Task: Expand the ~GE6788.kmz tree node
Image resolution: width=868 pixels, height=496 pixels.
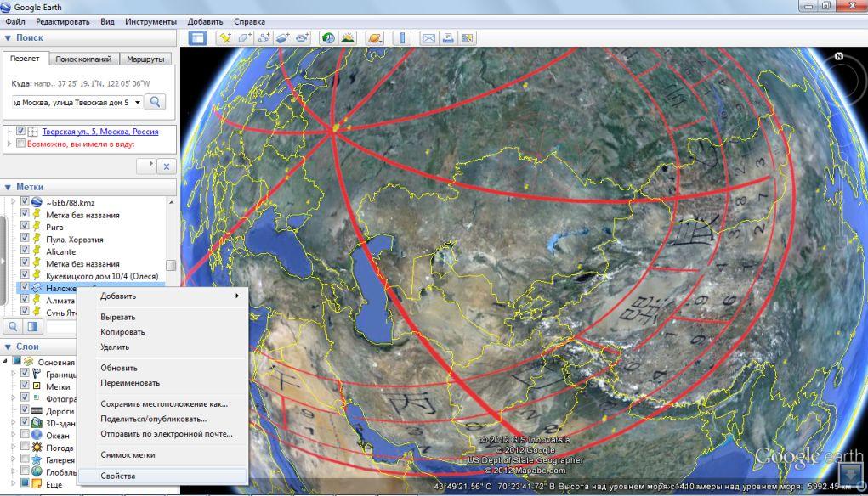Action: pos(14,202)
